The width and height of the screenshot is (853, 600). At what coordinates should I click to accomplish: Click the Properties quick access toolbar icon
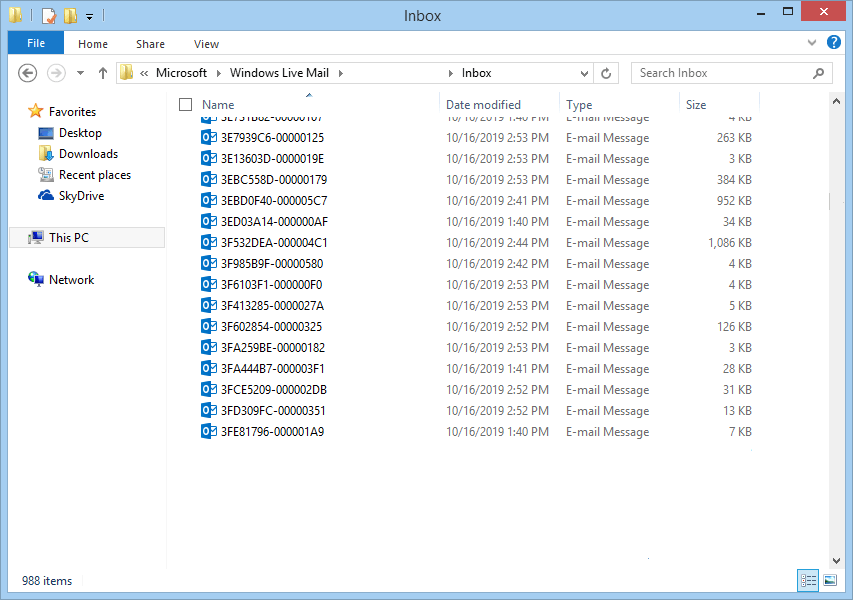48,15
